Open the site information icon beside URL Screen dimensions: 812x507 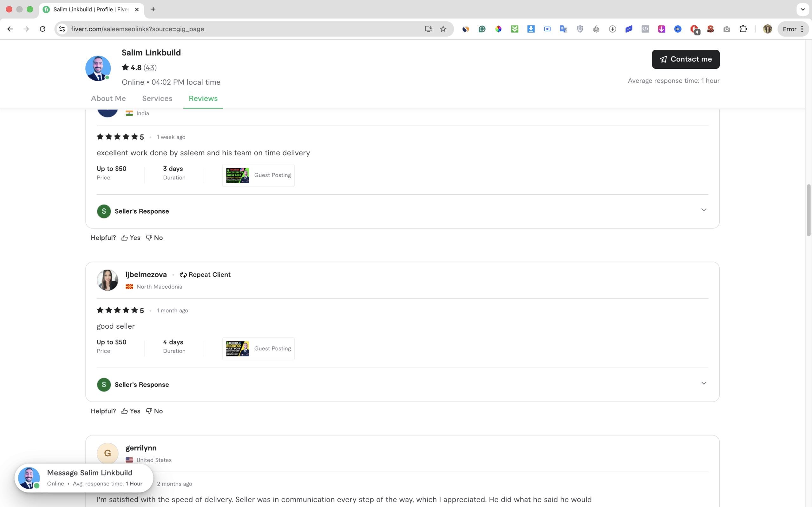coord(62,29)
